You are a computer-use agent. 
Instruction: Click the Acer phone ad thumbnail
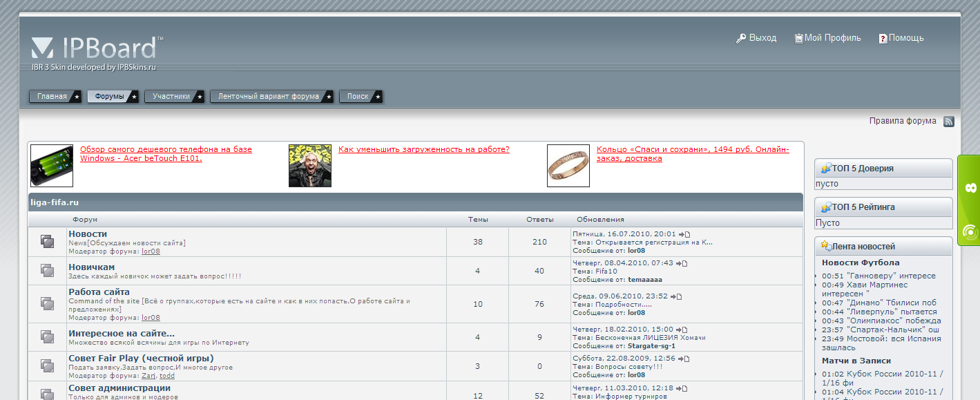pyautogui.click(x=52, y=166)
